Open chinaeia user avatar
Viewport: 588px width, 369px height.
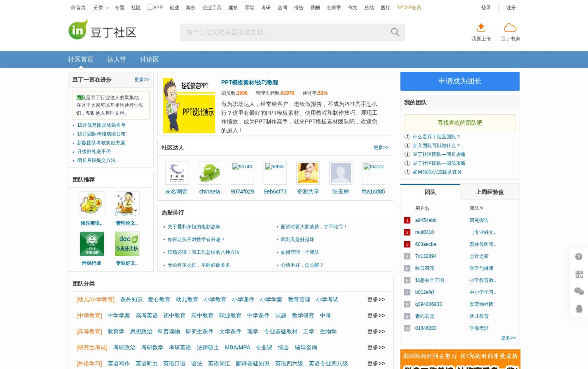click(x=210, y=173)
